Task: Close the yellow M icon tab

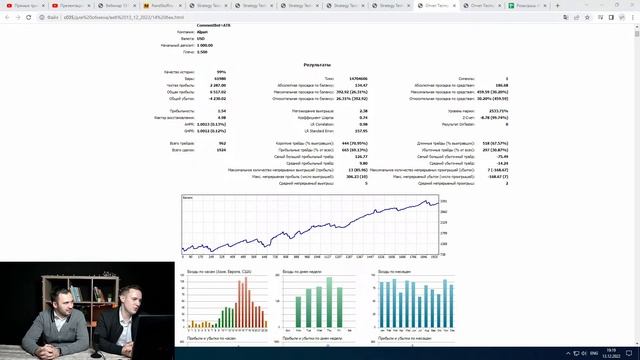Action: click(x=180, y=6)
